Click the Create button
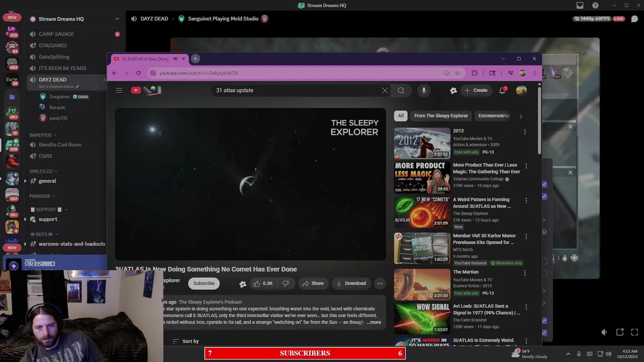The image size is (644, 362). tap(475, 90)
